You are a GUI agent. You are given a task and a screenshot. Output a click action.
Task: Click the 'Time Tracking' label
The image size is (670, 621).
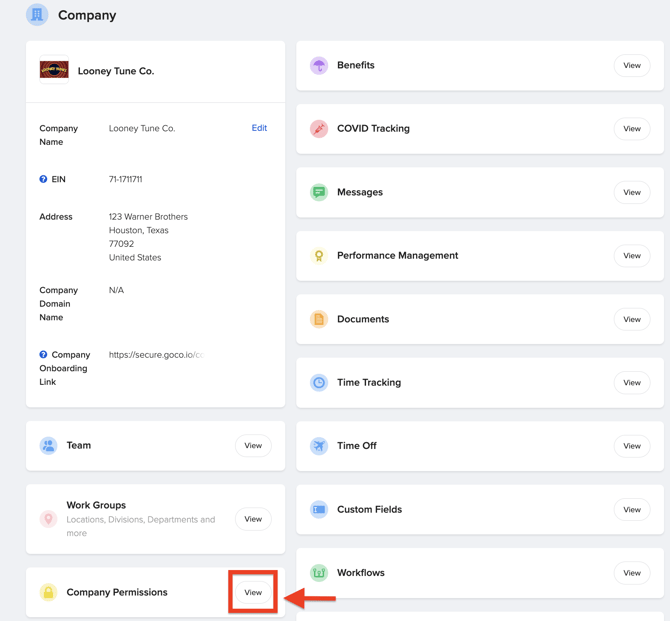coord(369,383)
